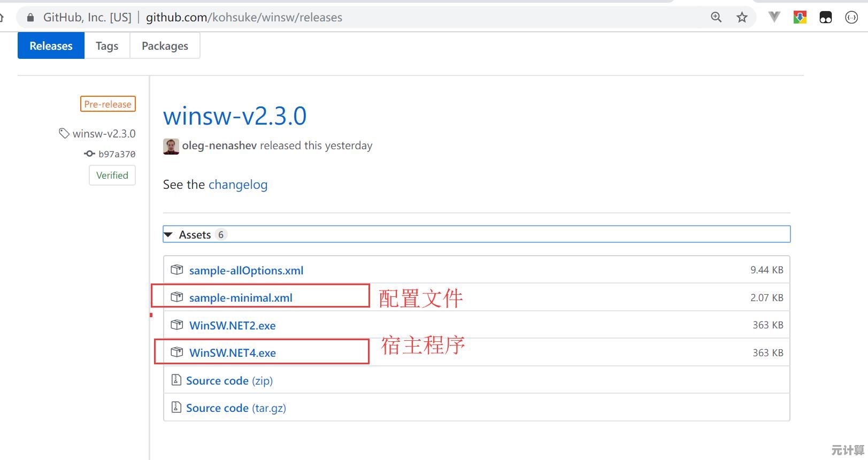Click the Verified badge button
868x460 pixels.
click(x=112, y=175)
